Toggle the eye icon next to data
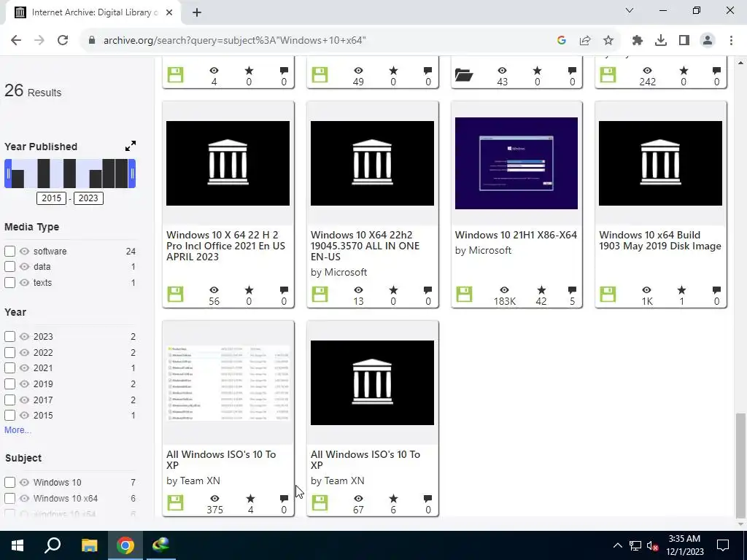This screenshot has height=560, width=747. pos(24,267)
